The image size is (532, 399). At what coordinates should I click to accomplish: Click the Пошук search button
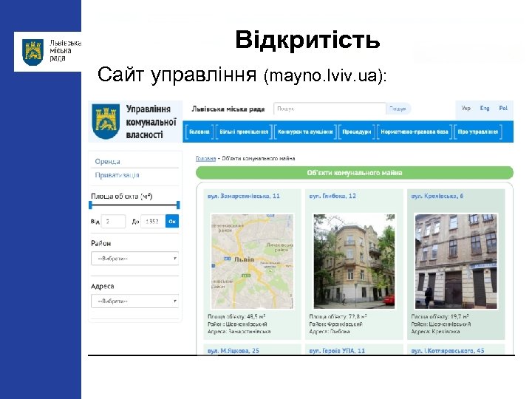398,109
